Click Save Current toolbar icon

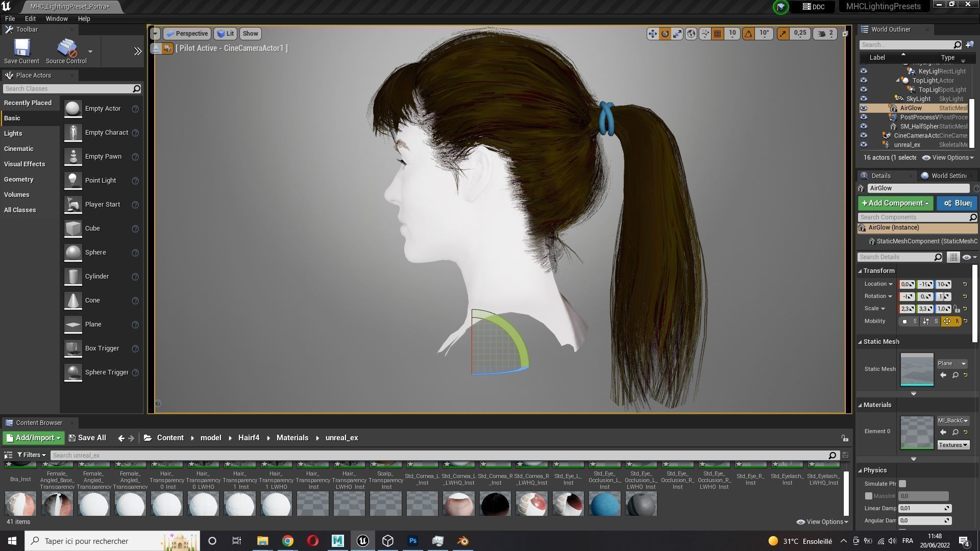pyautogui.click(x=21, y=52)
